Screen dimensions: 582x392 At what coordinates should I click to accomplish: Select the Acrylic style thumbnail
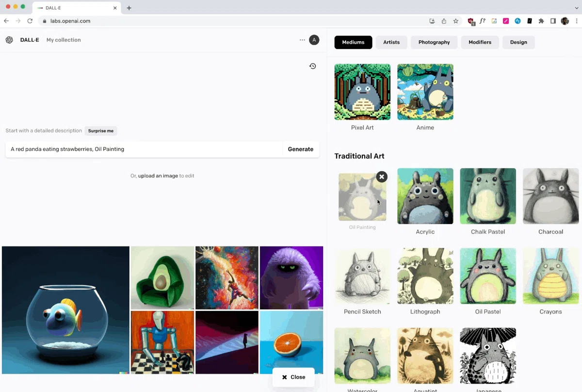[425, 196]
